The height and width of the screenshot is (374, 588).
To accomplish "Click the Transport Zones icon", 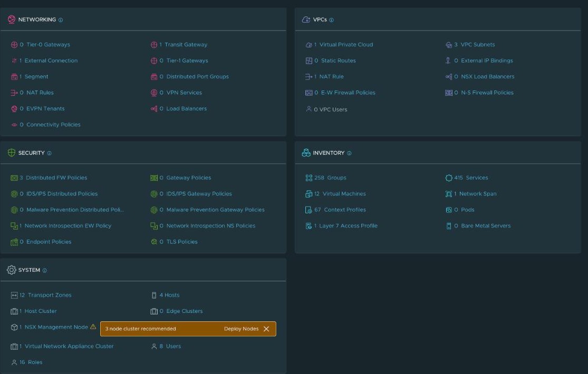I will (14, 296).
